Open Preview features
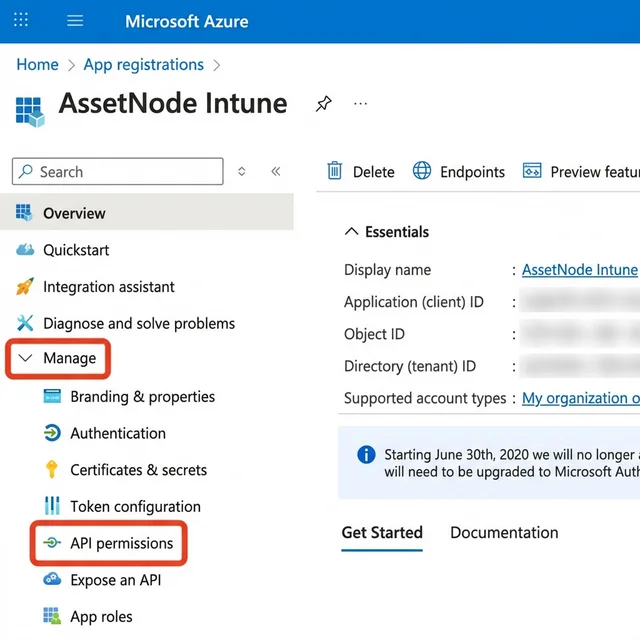The width and height of the screenshot is (640, 640). pyautogui.click(x=581, y=172)
